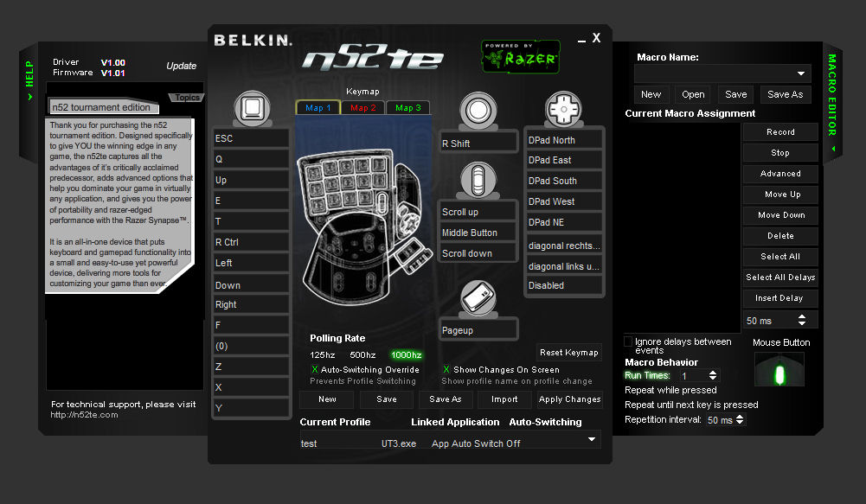The image size is (866, 504).
Task: Click Apply Changes button
Action: (x=569, y=399)
